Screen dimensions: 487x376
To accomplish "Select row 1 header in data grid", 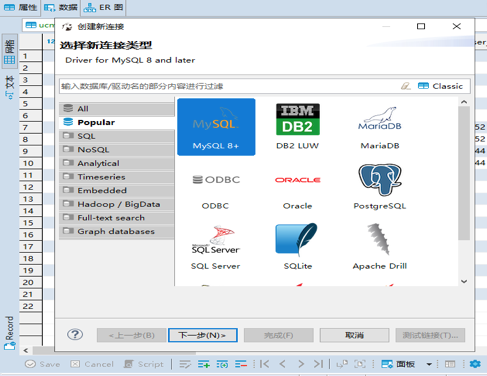I will [x=30, y=56].
